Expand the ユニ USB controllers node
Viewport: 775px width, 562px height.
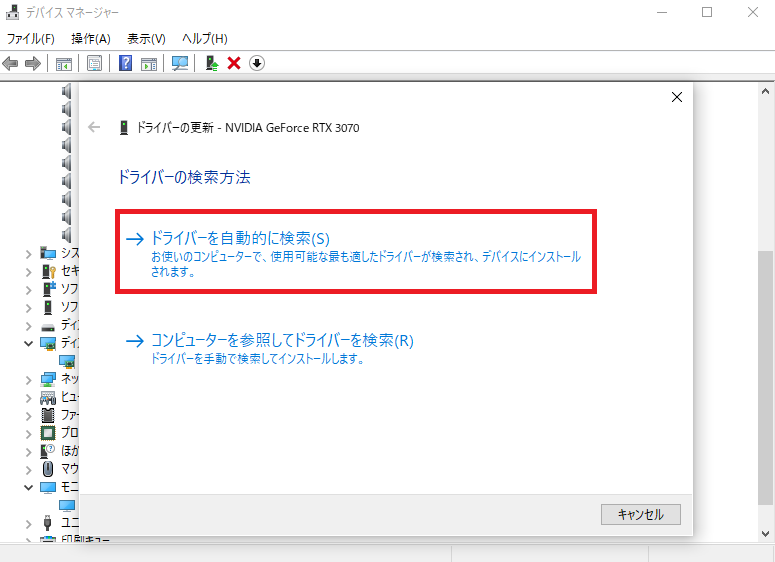point(29,523)
